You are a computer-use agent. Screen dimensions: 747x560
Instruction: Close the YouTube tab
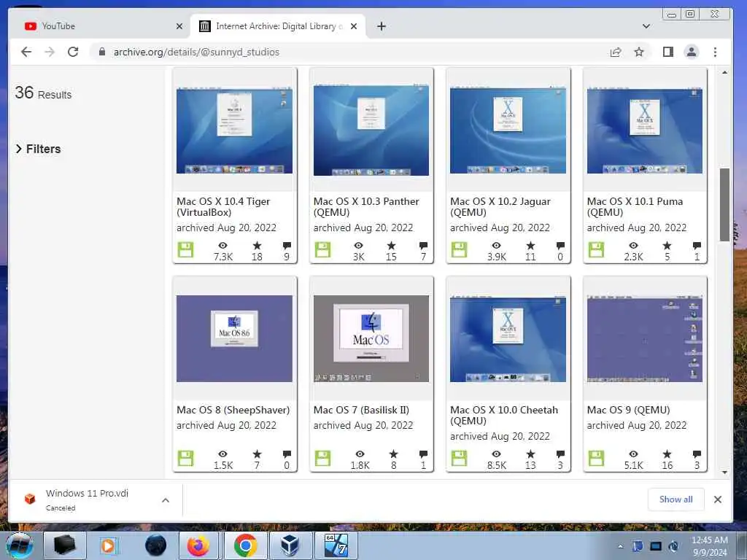pos(179,26)
